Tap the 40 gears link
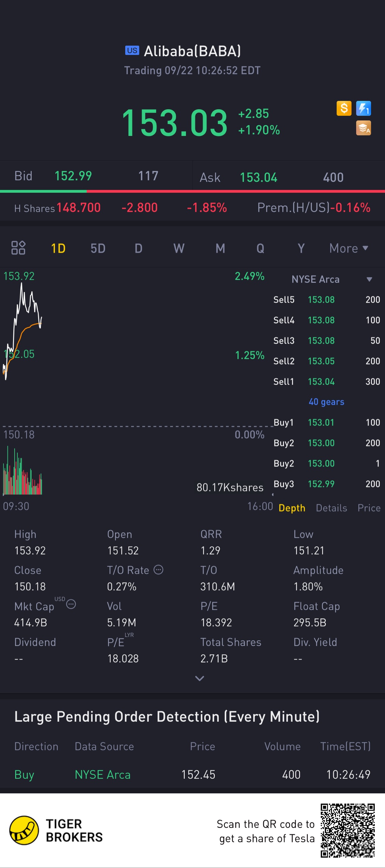Screen dimensions: 385x868 (326, 402)
